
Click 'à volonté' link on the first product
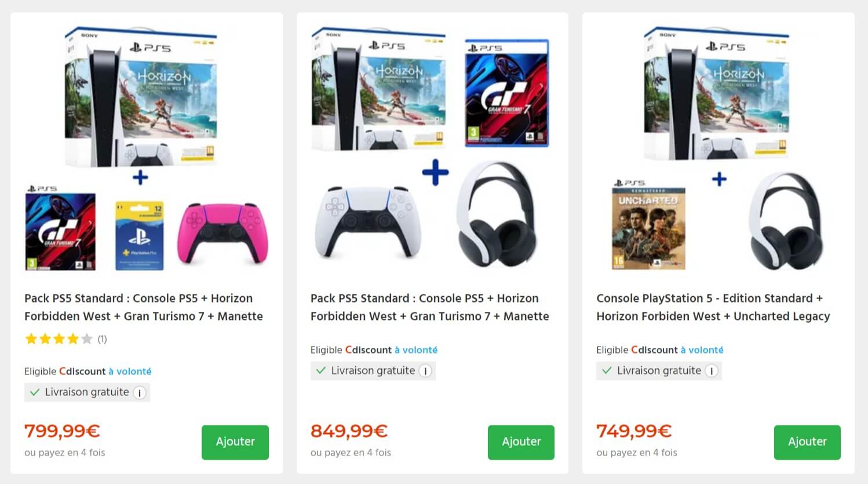(x=130, y=372)
